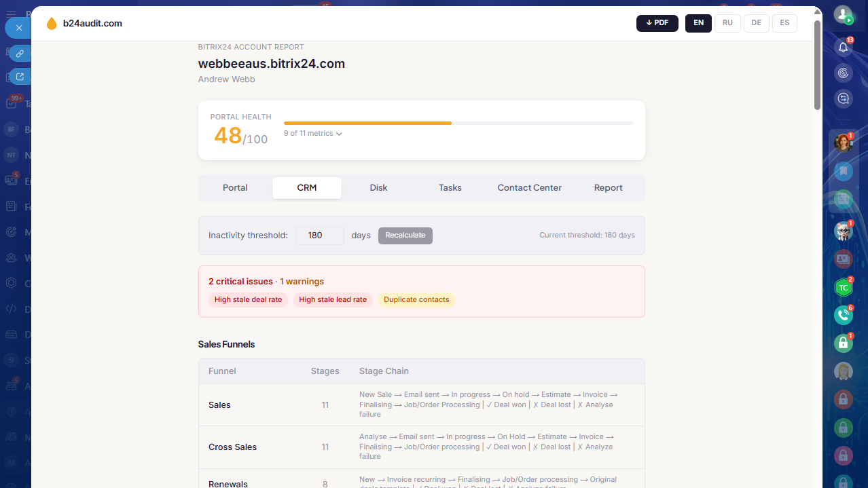This screenshot has height=488, width=868.
Task: Switch to the Disk tab
Action: 378,188
